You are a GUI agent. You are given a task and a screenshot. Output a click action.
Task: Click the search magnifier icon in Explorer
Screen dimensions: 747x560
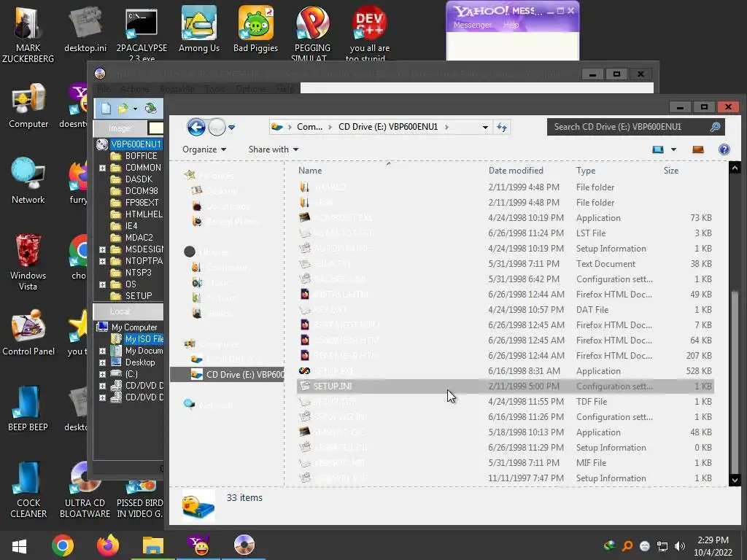coord(715,127)
